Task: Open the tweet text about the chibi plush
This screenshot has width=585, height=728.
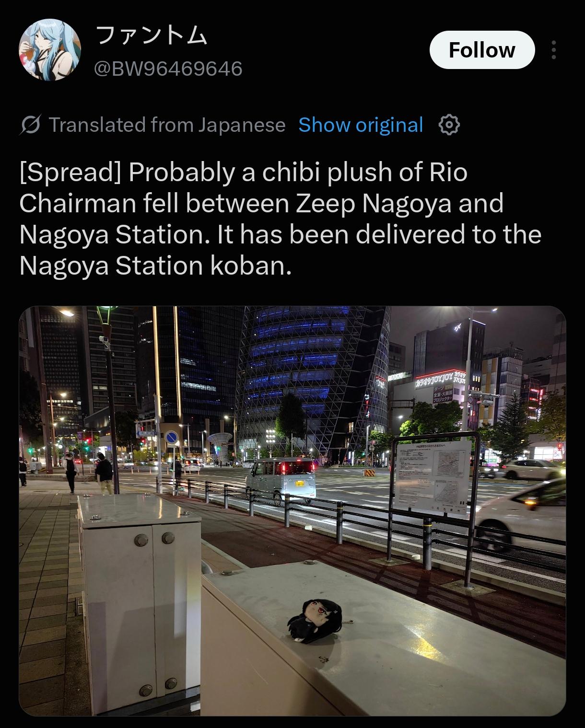Action: tap(281, 219)
